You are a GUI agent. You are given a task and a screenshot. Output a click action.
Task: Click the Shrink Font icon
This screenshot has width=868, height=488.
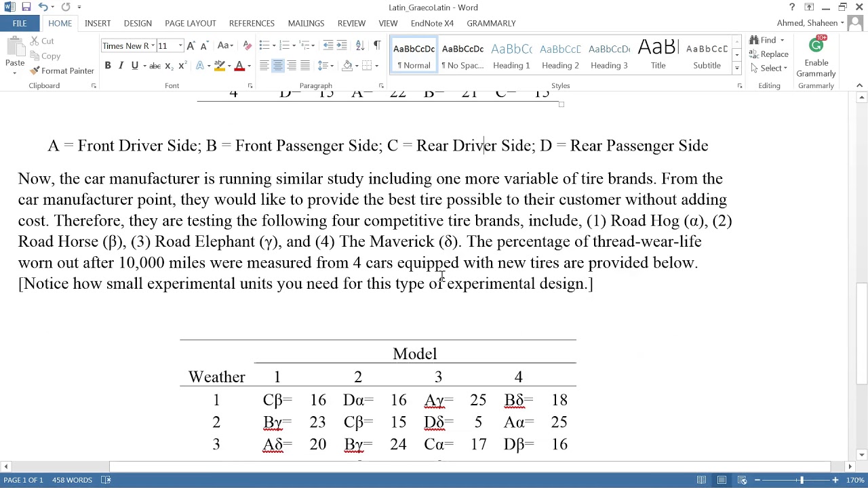(203, 45)
